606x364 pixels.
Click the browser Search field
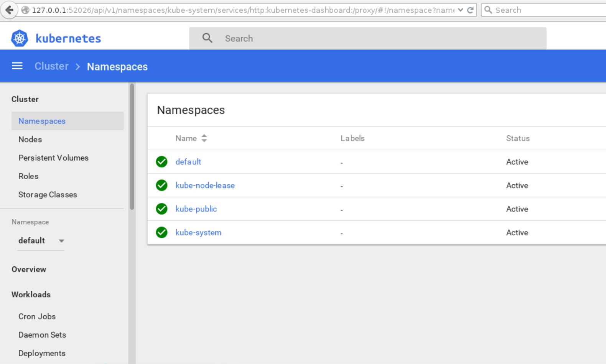coord(545,10)
